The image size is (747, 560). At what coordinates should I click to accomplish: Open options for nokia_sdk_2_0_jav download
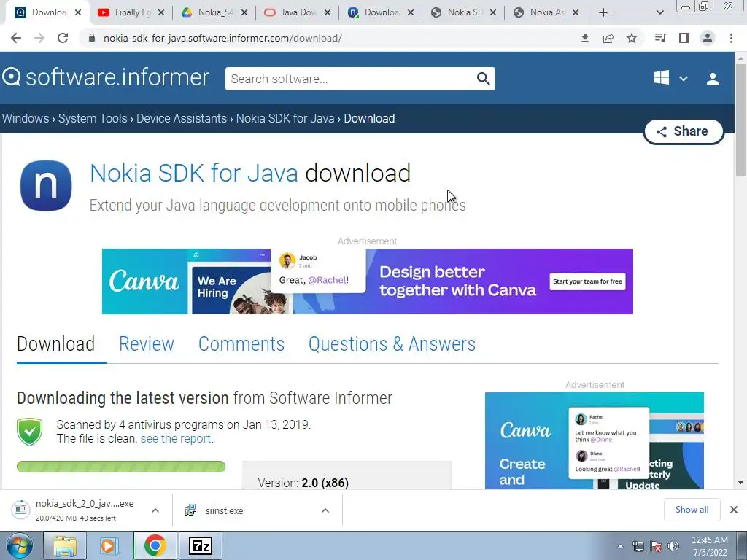155,510
